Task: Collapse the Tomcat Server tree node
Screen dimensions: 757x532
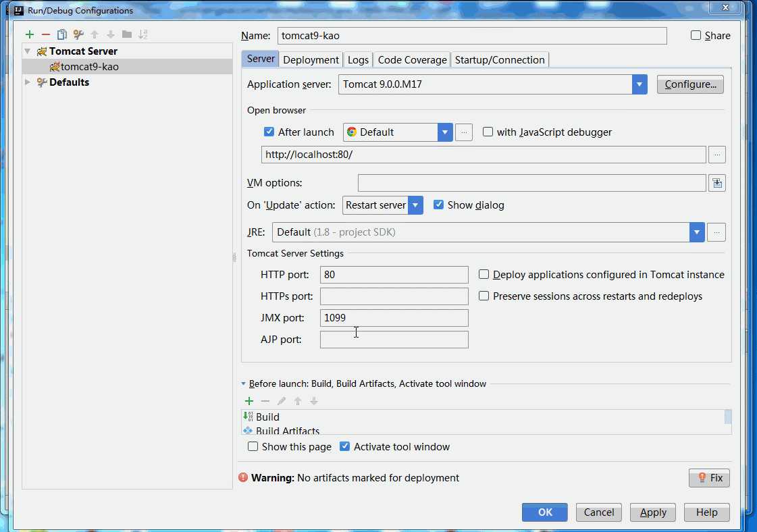Action: pyautogui.click(x=28, y=51)
